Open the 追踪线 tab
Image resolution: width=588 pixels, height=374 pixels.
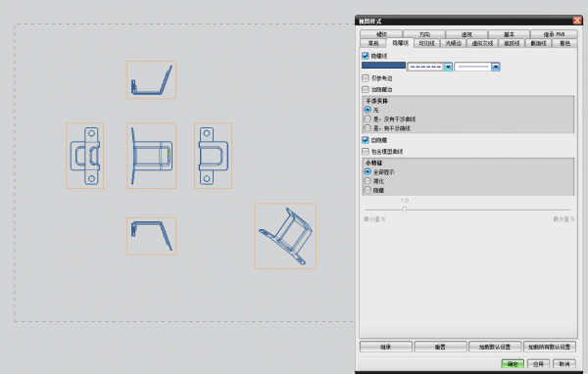click(x=512, y=43)
